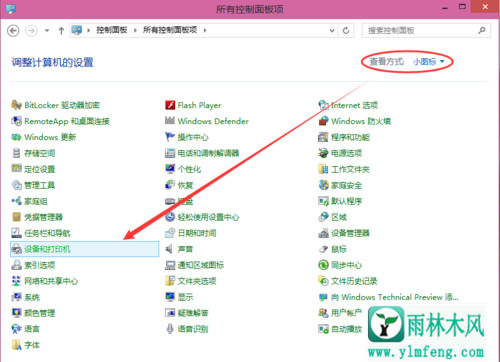Open the 家庭安全 icon

pyautogui.click(x=323, y=185)
